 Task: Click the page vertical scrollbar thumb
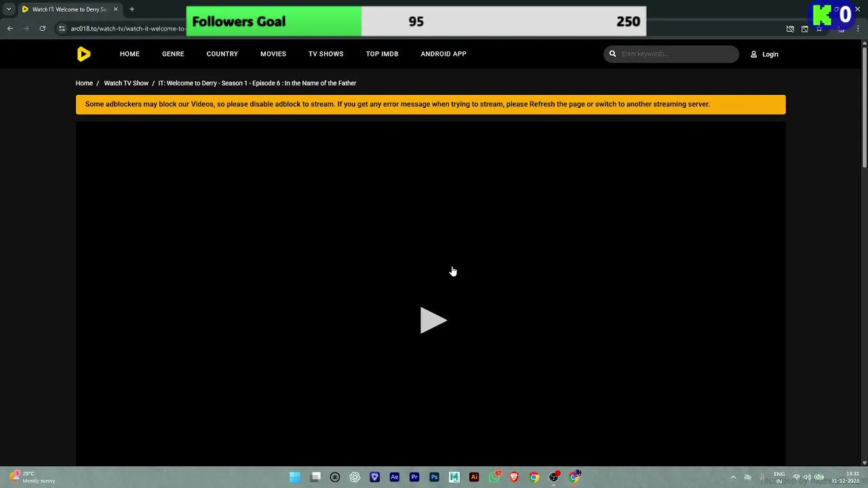(865, 106)
